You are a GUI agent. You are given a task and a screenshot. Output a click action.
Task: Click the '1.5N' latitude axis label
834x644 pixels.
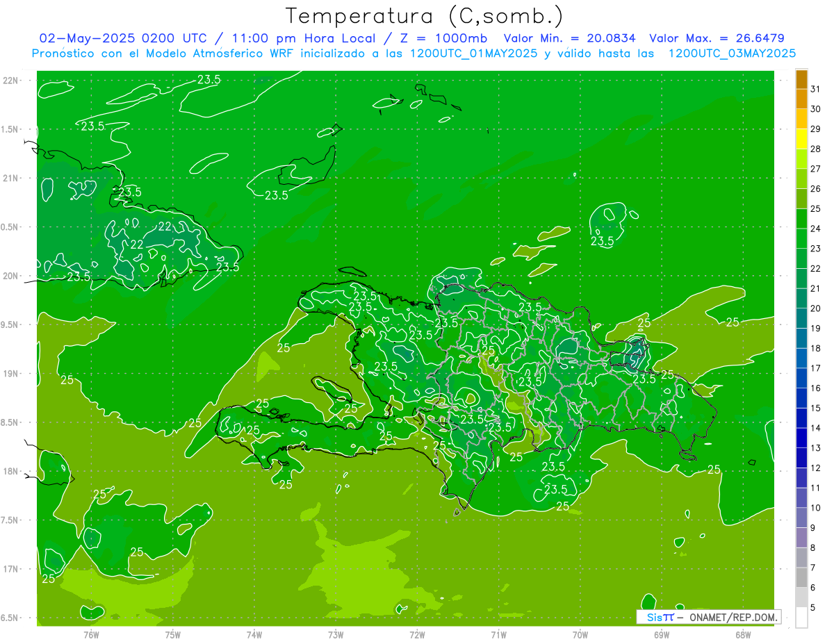click(10, 129)
